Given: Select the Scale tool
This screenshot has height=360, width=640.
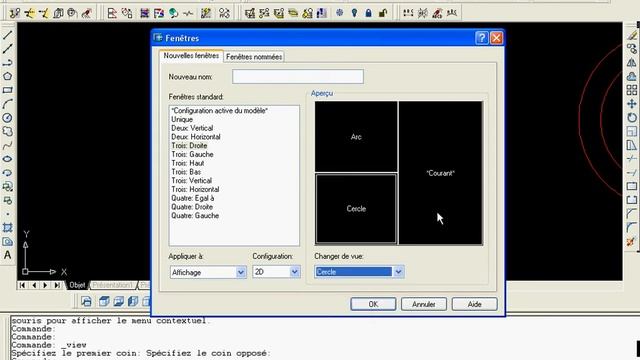Looking at the screenshot, I should [x=632, y=131].
